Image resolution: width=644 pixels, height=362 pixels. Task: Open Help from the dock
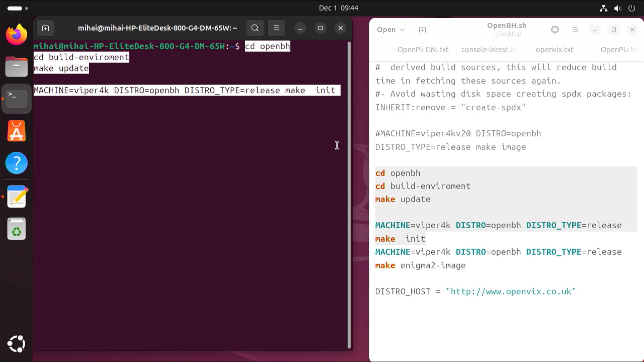[16, 163]
